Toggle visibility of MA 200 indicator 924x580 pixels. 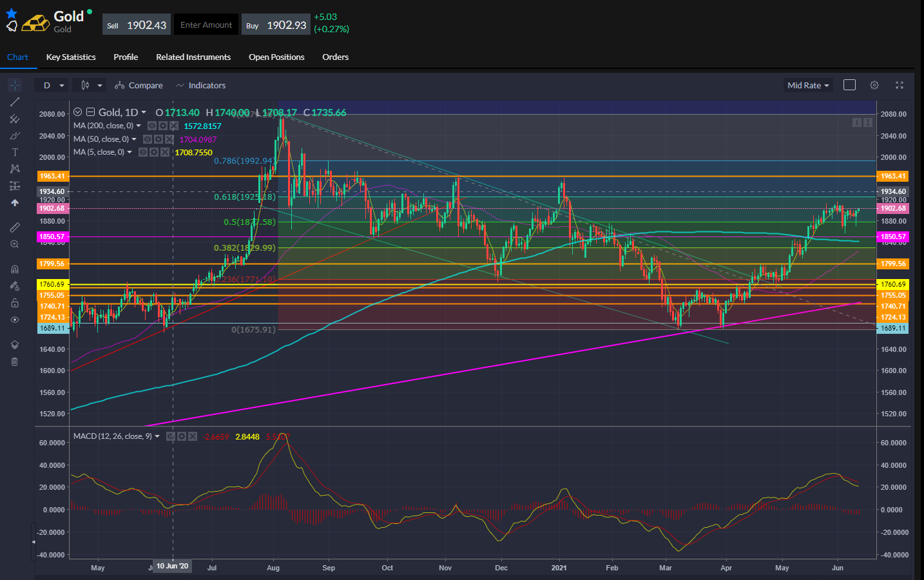coord(152,126)
